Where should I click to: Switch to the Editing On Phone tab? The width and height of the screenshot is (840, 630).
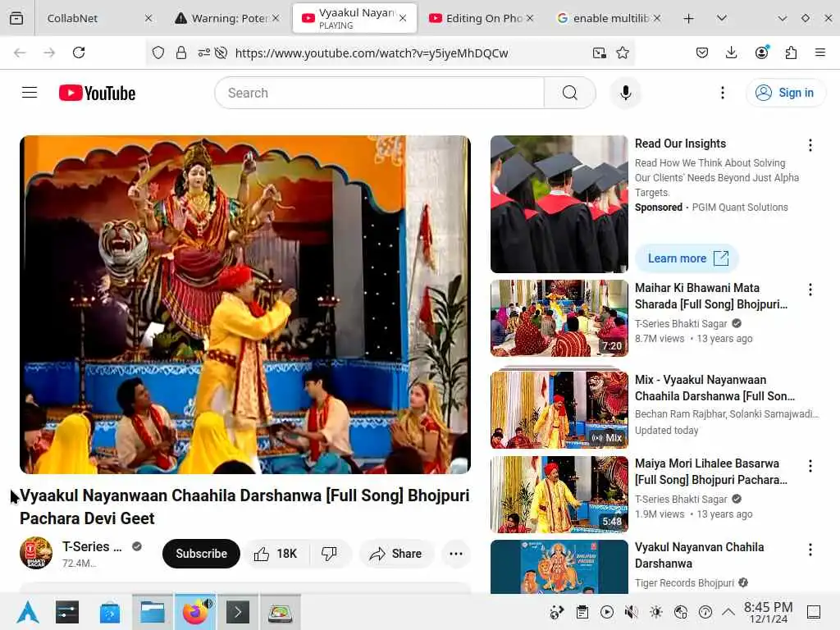[482, 18]
